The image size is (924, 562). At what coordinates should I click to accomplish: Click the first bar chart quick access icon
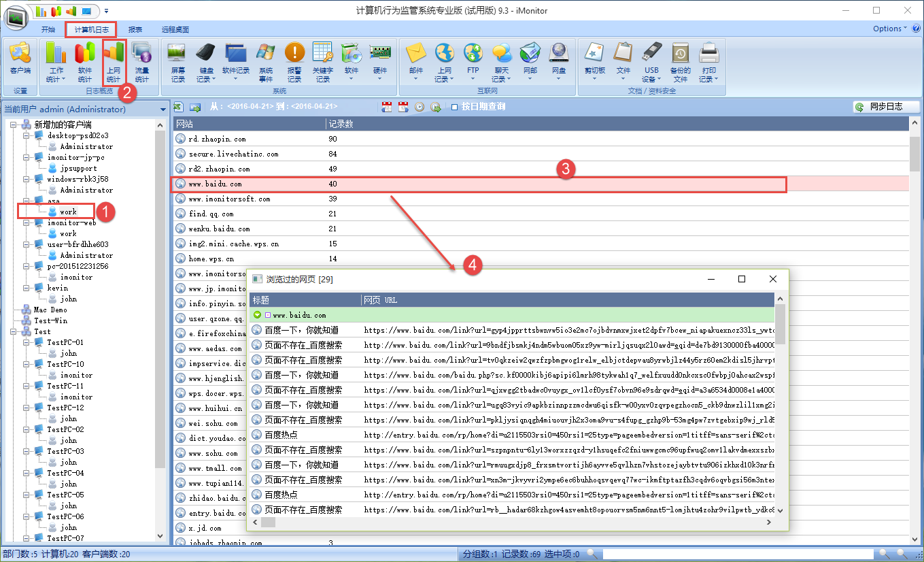[41, 11]
